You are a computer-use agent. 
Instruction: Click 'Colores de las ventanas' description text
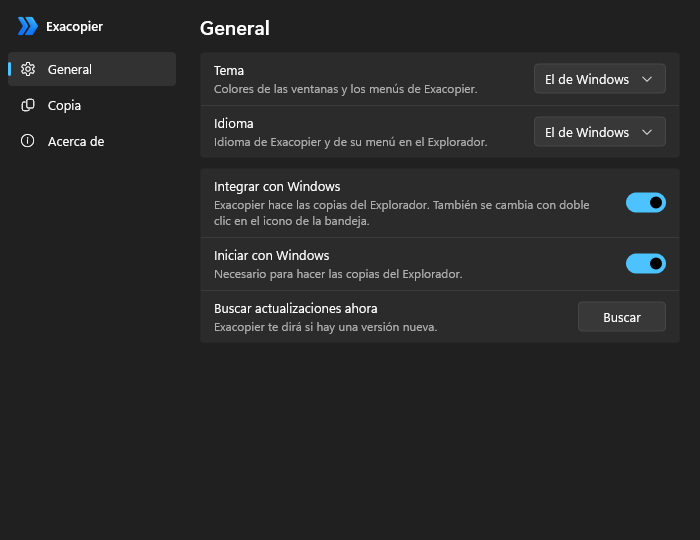[346, 89]
